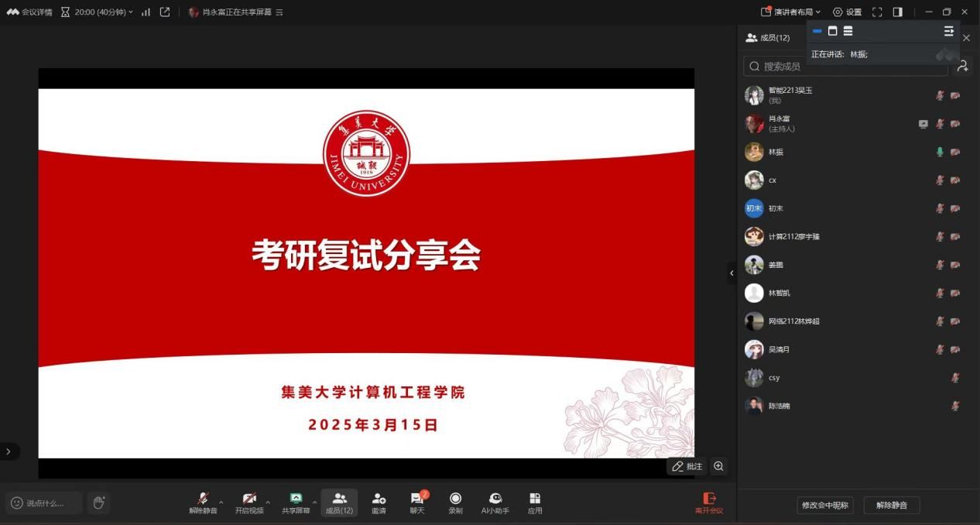The height and width of the screenshot is (525, 980).
Task: Open the emoji smiley in the message box
Action: pyautogui.click(x=16, y=503)
